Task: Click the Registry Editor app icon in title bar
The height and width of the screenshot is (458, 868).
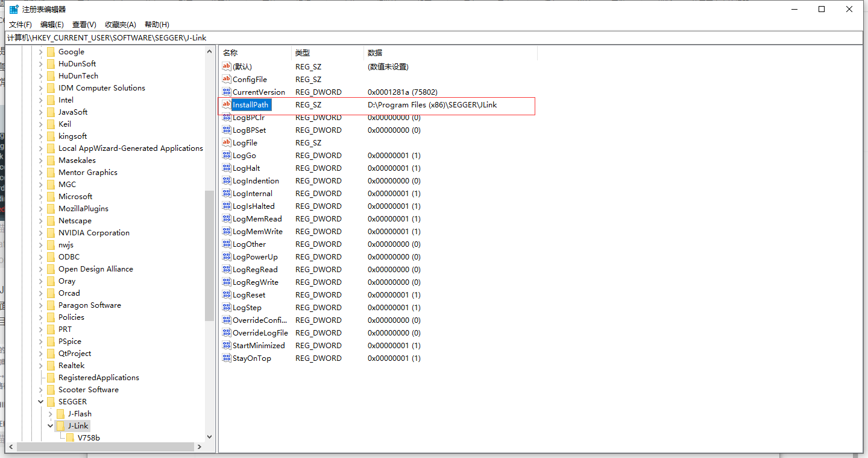Action: [x=14, y=9]
